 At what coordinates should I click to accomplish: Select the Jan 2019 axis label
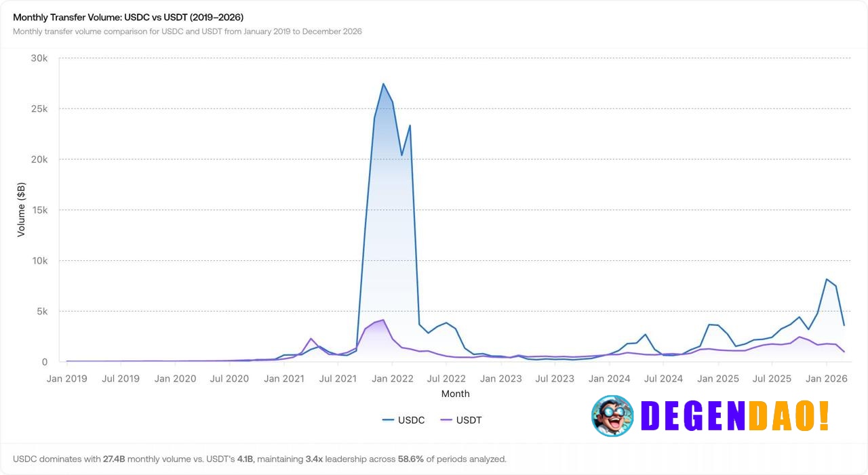tap(66, 379)
